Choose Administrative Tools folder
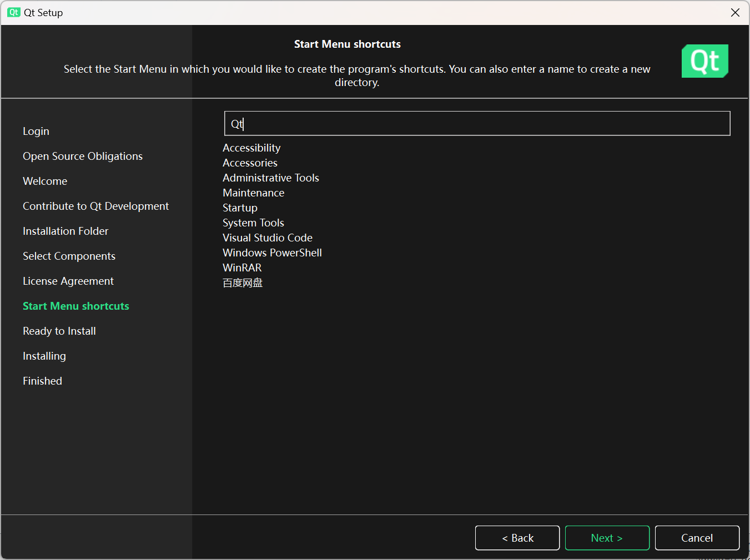 pyautogui.click(x=271, y=178)
